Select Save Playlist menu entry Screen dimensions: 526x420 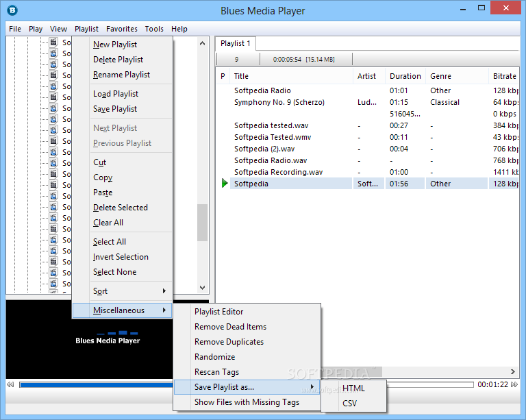click(x=123, y=109)
